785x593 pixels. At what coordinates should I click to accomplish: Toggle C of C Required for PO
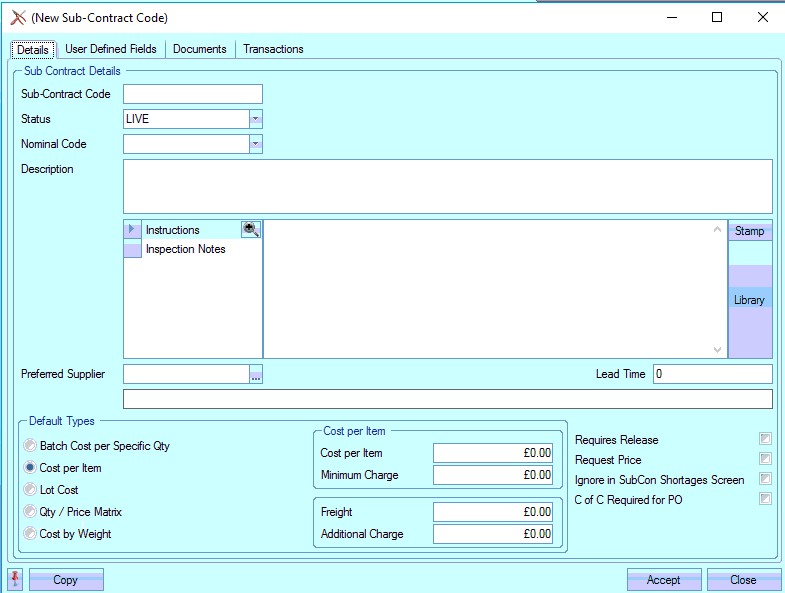click(765, 499)
